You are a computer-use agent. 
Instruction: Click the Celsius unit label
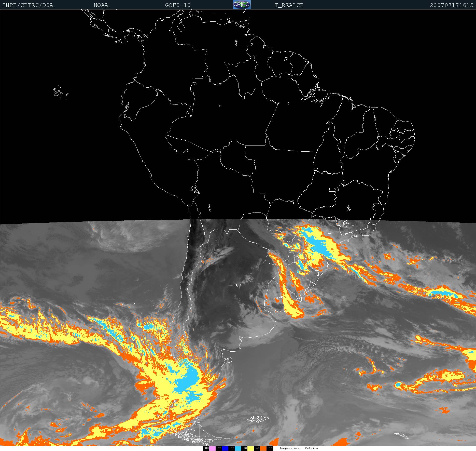coord(311,448)
